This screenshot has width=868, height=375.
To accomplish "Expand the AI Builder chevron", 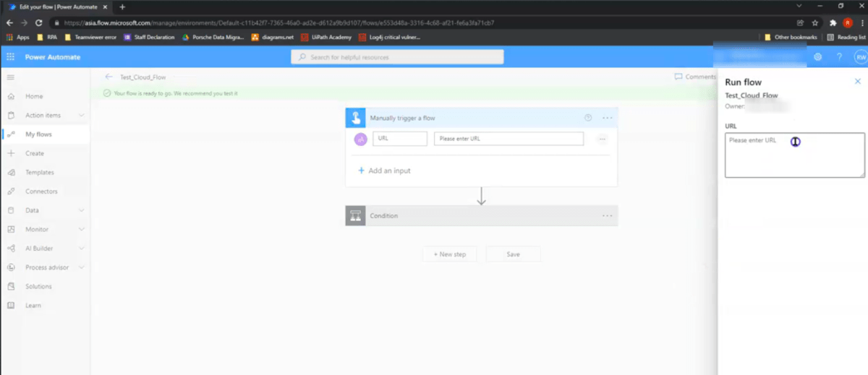I will click(x=81, y=249).
